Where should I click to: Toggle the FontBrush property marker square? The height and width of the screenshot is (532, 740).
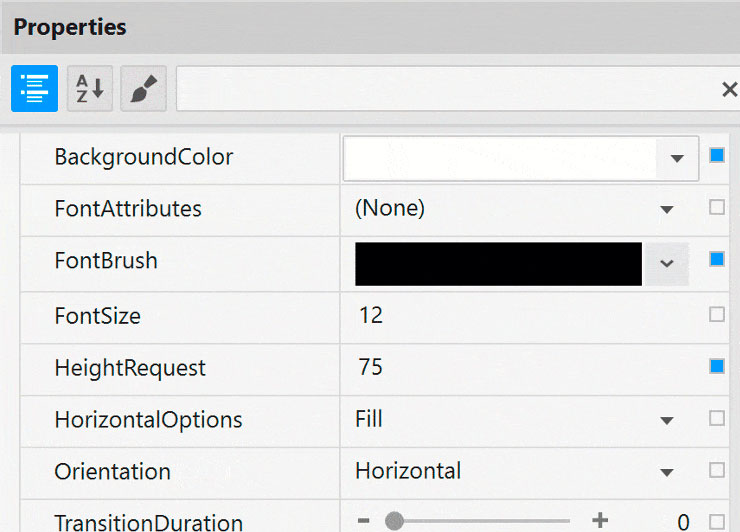pyautogui.click(x=716, y=260)
